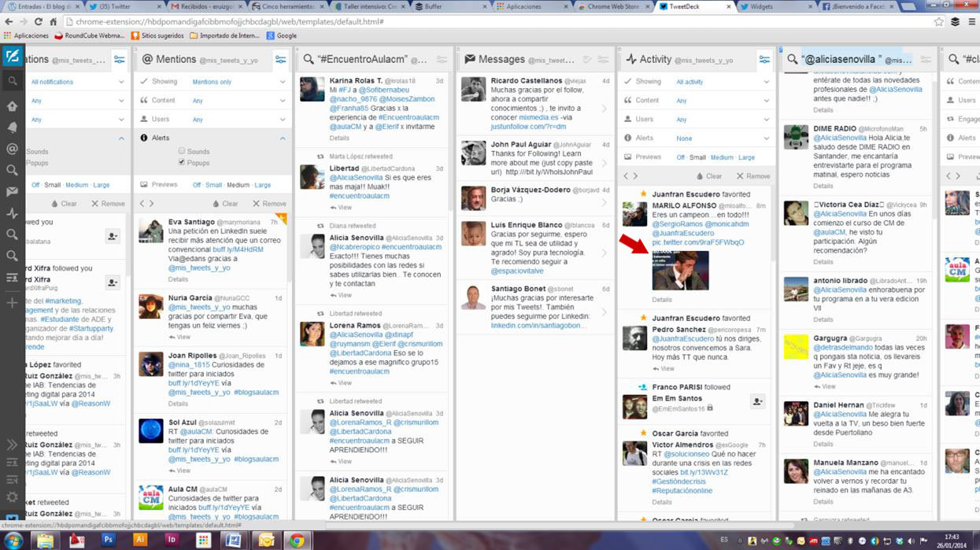
Task: Click the sidebar Activity pulse icon
Action: [12, 213]
